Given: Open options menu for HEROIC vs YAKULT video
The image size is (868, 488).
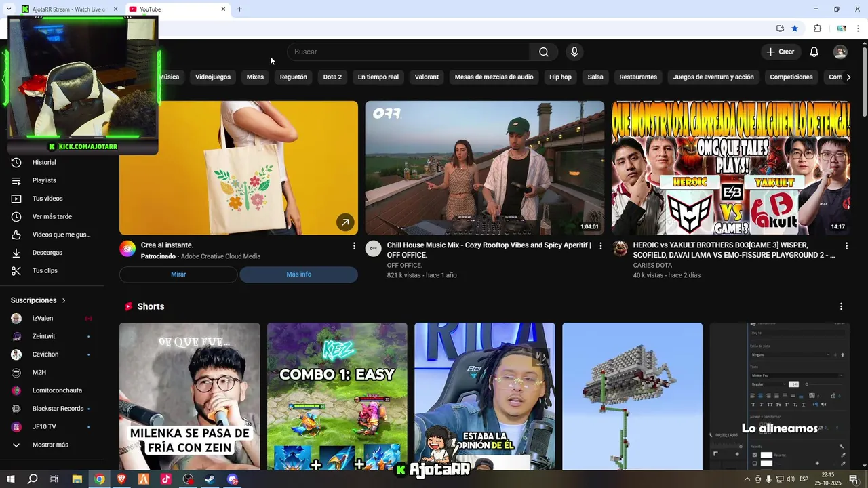Looking at the screenshot, I should (x=846, y=246).
